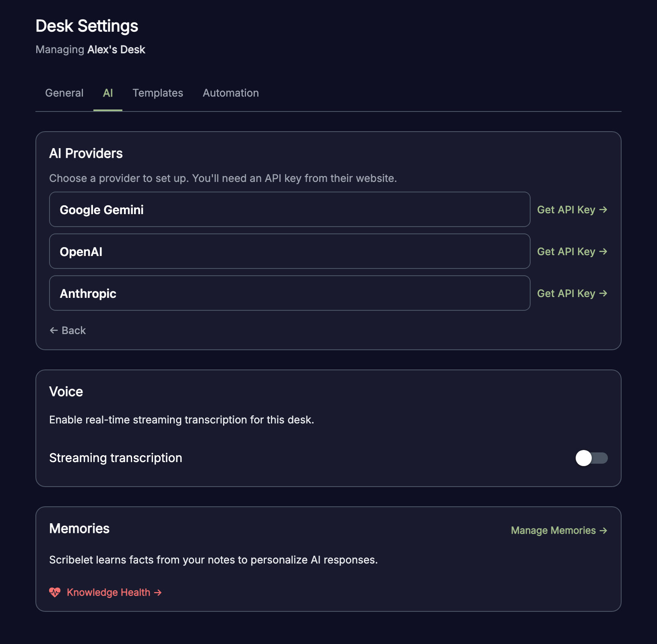Click the "Voice" section heading

(66, 392)
